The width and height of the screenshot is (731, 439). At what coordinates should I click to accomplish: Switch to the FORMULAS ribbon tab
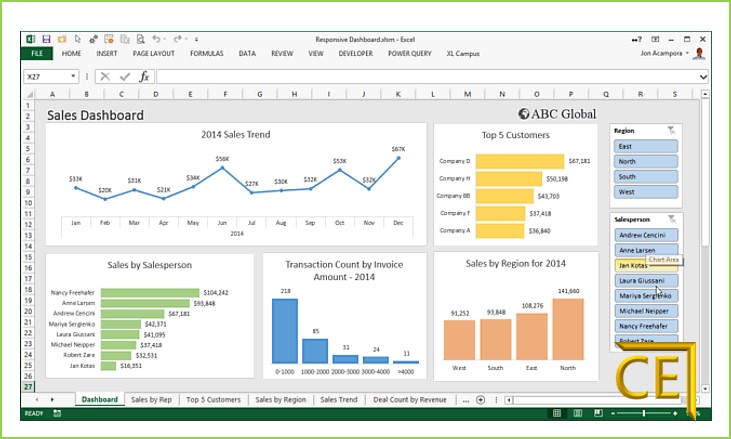[207, 53]
